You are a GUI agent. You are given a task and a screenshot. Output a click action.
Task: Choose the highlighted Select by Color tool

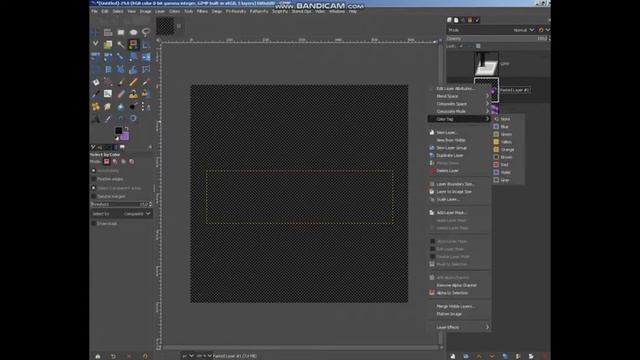pos(133,44)
